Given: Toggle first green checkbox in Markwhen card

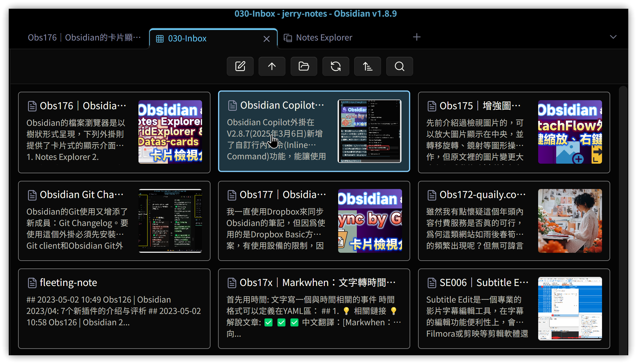Looking at the screenshot, I should click(269, 323).
